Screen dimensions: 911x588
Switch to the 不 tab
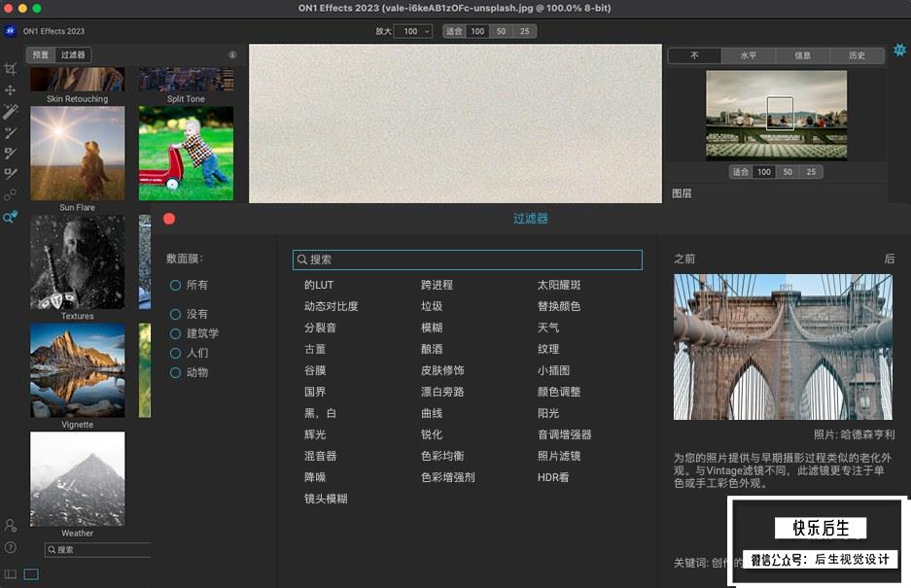click(x=694, y=55)
